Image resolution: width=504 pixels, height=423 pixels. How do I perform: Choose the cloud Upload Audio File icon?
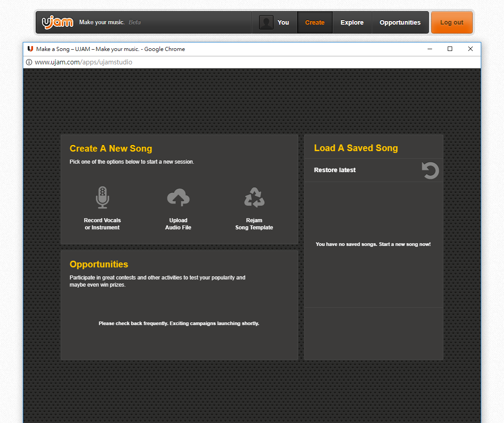178,197
